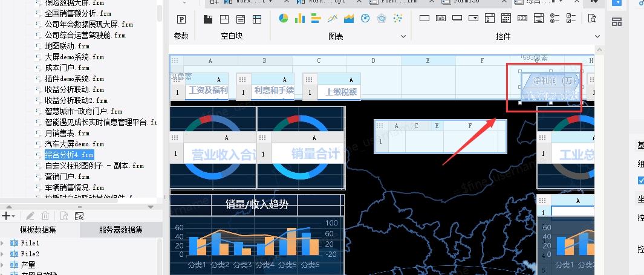The height and width of the screenshot is (275, 644).
Task: Select the 销量/收入趋势 title block
Action: tap(257, 204)
